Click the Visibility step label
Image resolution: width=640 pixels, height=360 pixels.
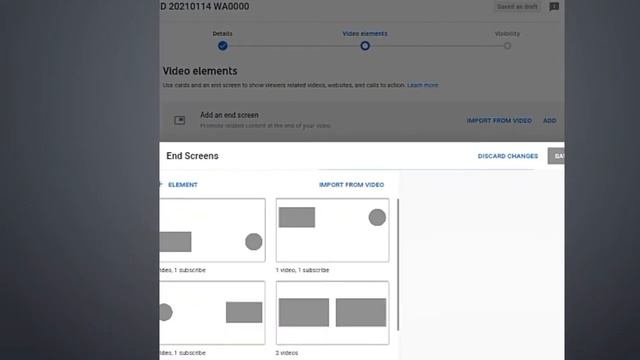[x=507, y=33]
